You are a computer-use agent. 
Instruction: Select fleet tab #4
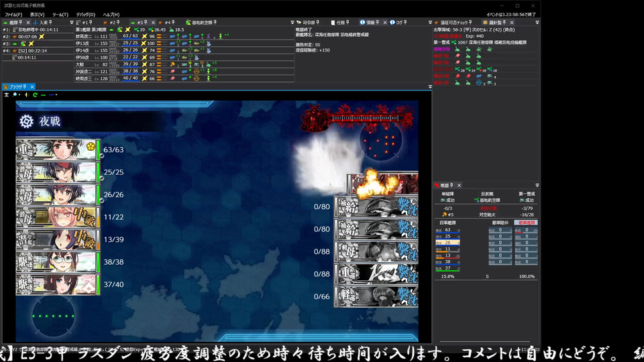[x=166, y=23]
